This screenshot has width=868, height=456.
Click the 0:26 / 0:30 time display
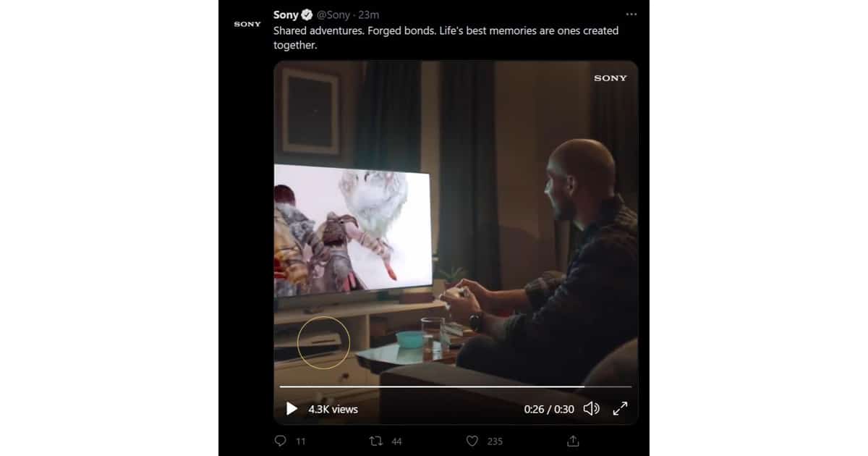tap(549, 409)
